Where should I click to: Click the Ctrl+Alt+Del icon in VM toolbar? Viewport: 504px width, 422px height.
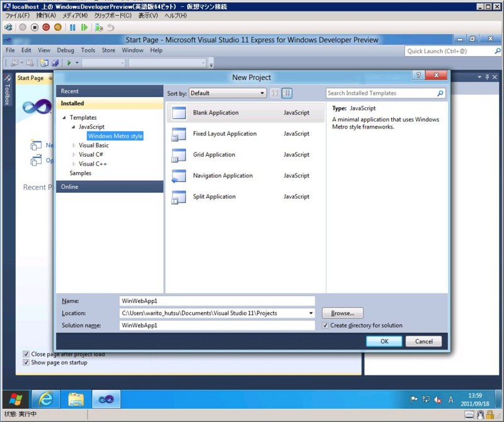(8, 28)
